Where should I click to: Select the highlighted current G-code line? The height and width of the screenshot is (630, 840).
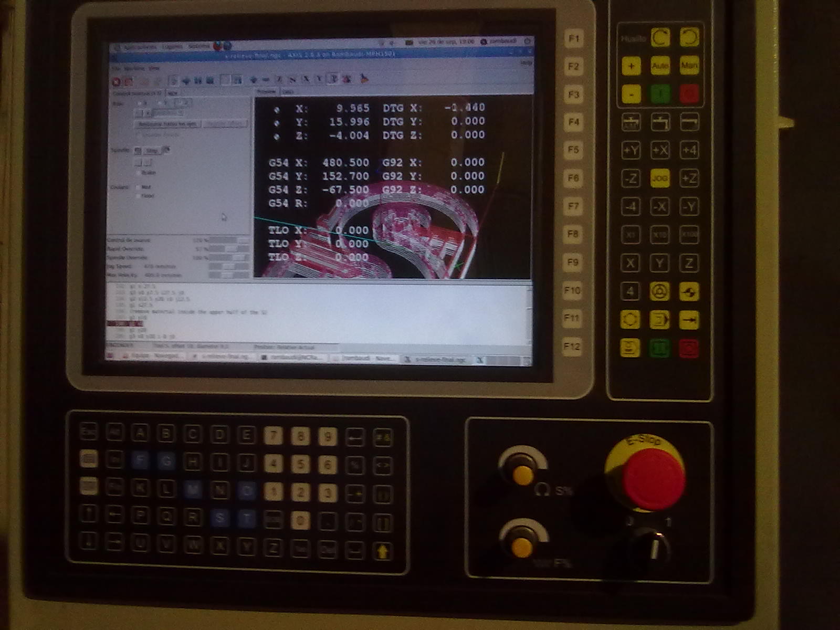click(x=125, y=323)
